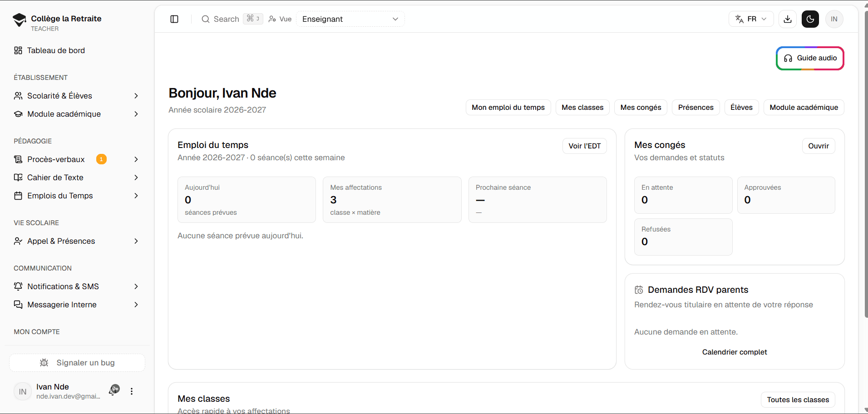Expand Notifications & SMS in the sidebar
The height and width of the screenshot is (414, 868).
click(77, 286)
